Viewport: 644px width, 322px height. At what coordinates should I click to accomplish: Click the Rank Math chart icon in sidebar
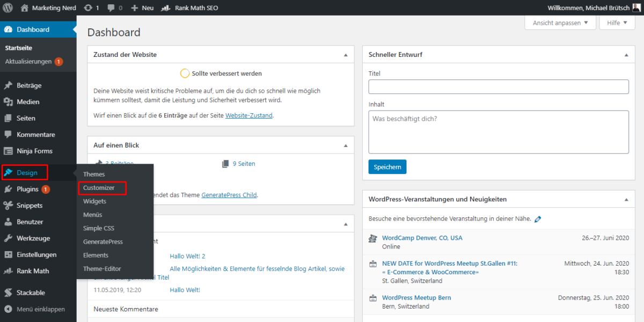8,271
